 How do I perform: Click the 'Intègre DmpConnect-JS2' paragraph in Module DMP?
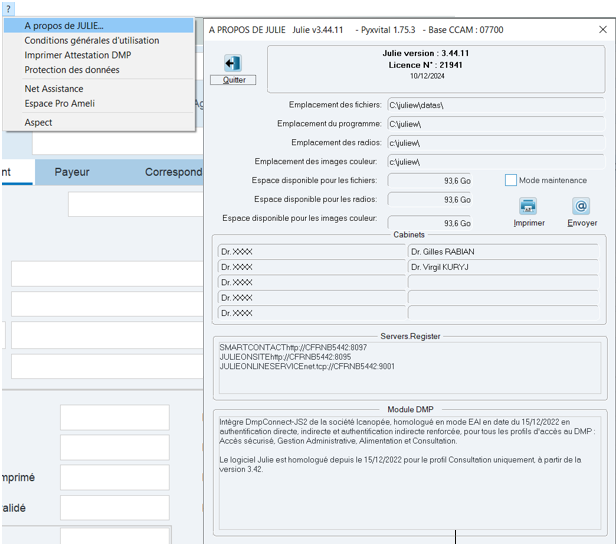tap(407, 431)
